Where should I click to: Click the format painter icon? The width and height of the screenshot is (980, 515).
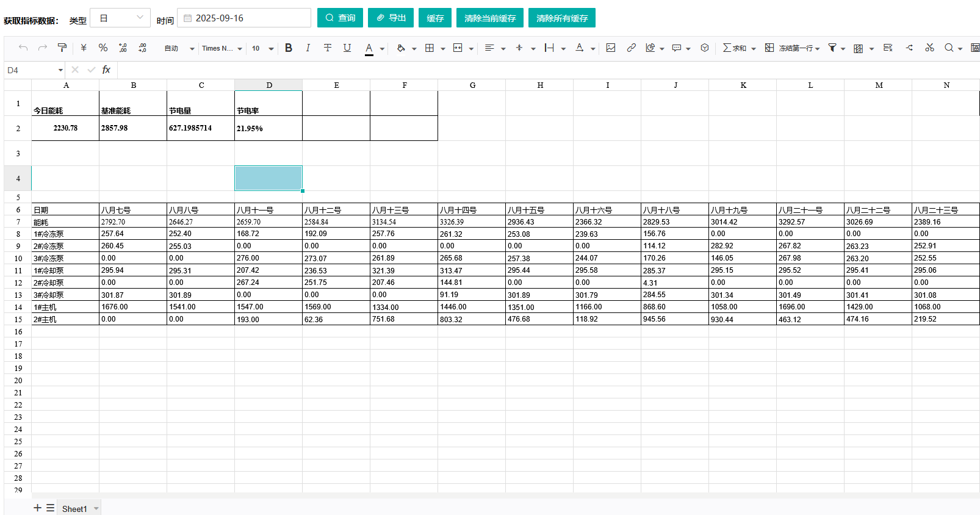62,48
